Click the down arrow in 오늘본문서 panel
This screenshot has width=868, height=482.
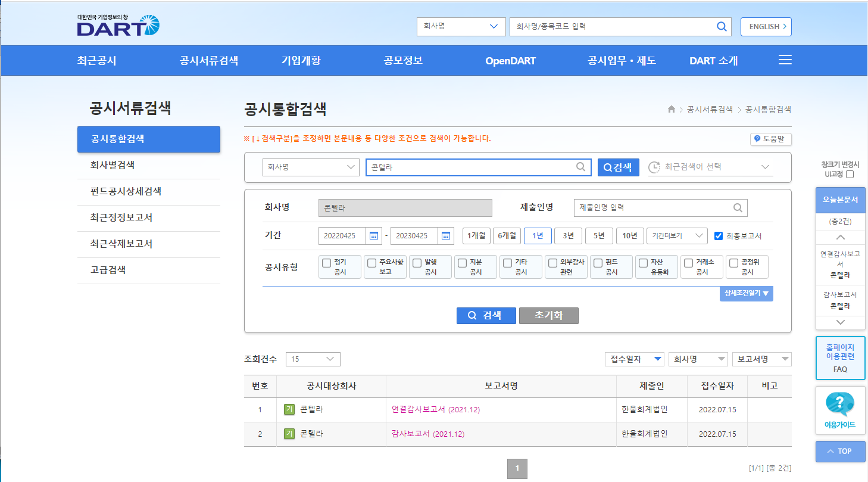pos(840,322)
